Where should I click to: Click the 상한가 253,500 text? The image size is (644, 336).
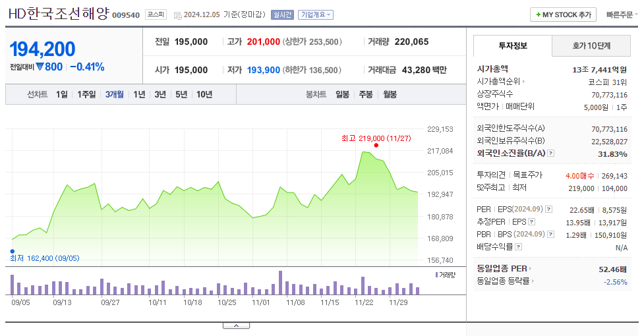(x=312, y=42)
